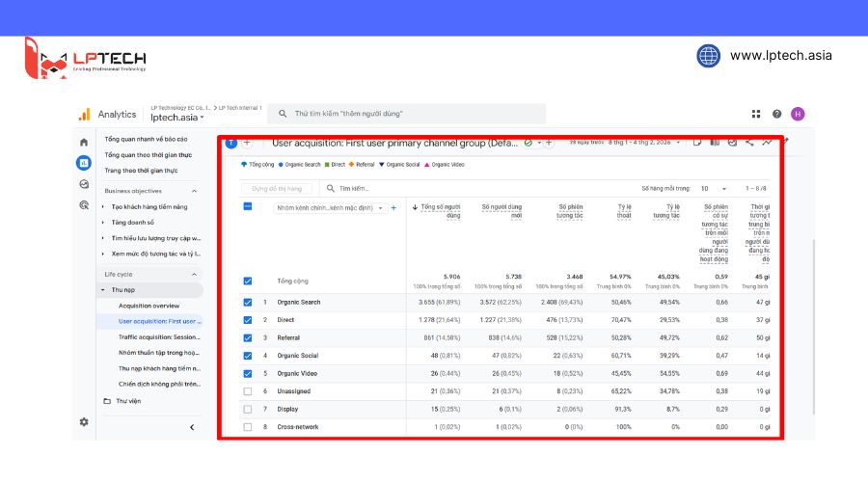The height and width of the screenshot is (482, 868).
Task: Open Nhóm thuần tập trong hoạ... report
Action: [x=159, y=353]
